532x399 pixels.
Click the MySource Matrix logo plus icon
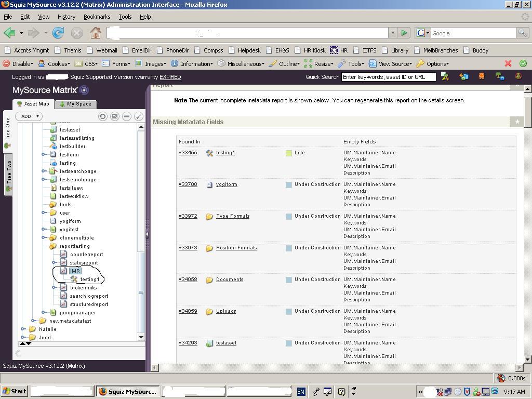pyautogui.click(x=84, y=90)
